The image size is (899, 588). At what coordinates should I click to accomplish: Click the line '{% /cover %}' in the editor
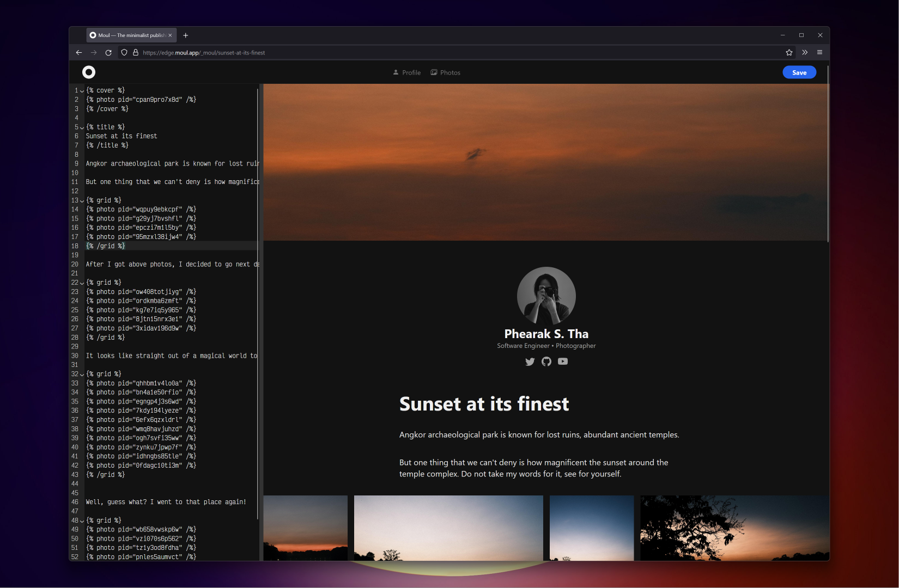tap(107, 109)
